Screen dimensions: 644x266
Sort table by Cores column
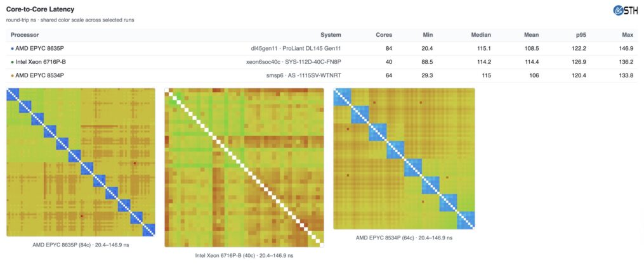pos(384,35)
